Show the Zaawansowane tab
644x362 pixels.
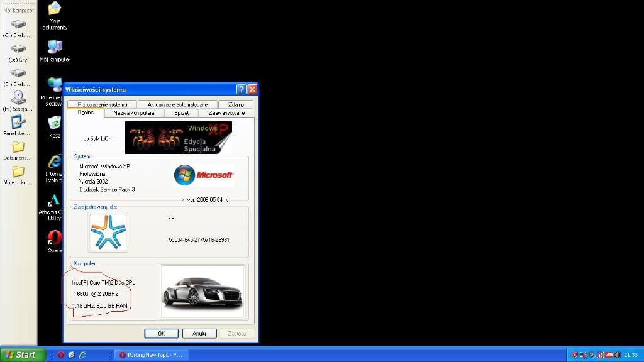click(226, 113)
